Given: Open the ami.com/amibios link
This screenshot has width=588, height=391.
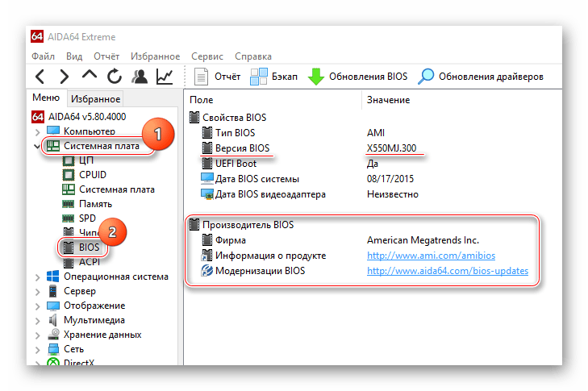Looking at the screenshot, I should (x=431, y=256).
